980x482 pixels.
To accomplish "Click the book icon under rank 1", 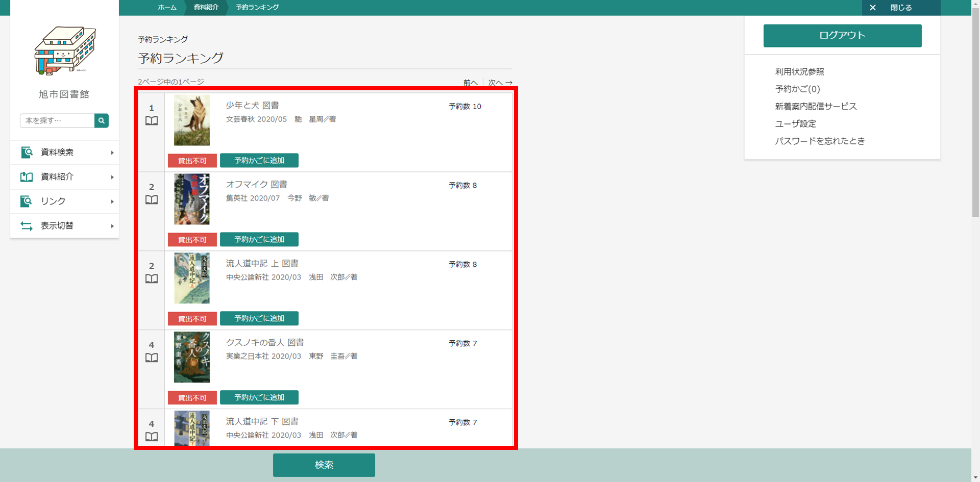I will pyautogui.click(x=152, y=121).
